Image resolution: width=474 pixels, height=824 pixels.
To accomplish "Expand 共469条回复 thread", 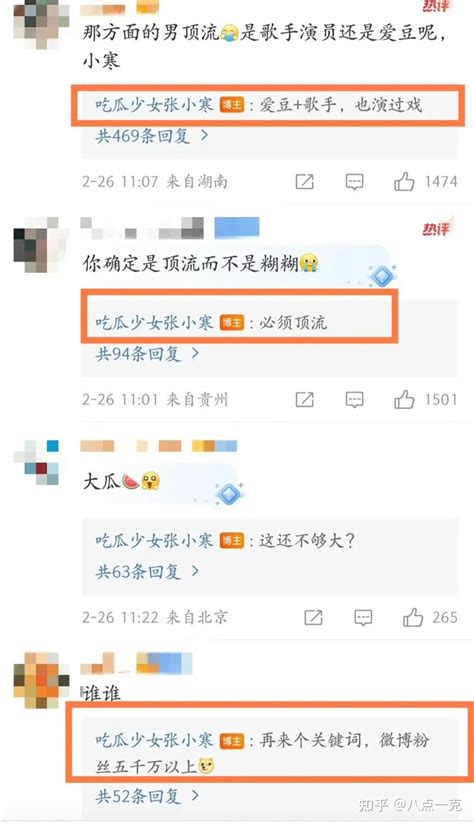I will 152,136.
